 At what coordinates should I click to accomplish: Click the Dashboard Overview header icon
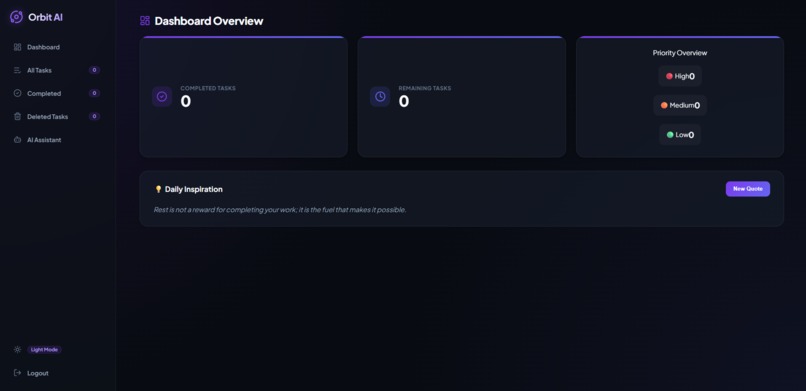(145, 21)
